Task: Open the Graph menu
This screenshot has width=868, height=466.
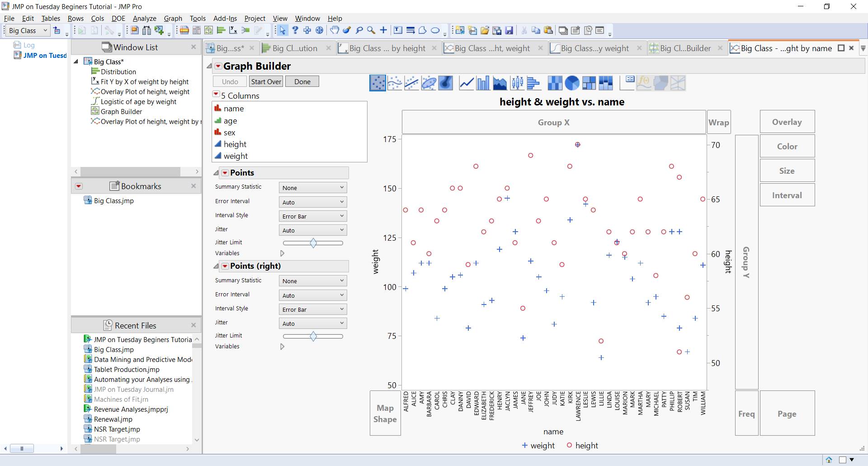Action: point(173,18)
